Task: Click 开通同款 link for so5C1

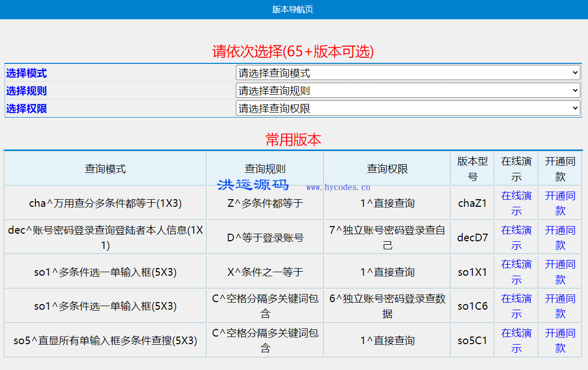Action: [x=560, y=341]
